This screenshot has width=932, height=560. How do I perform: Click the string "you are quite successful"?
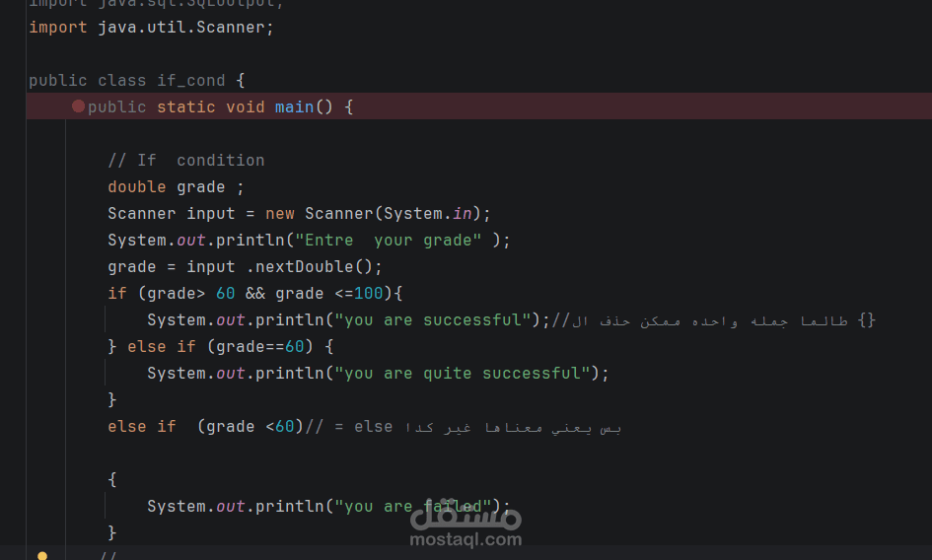[x=462, y=374]
